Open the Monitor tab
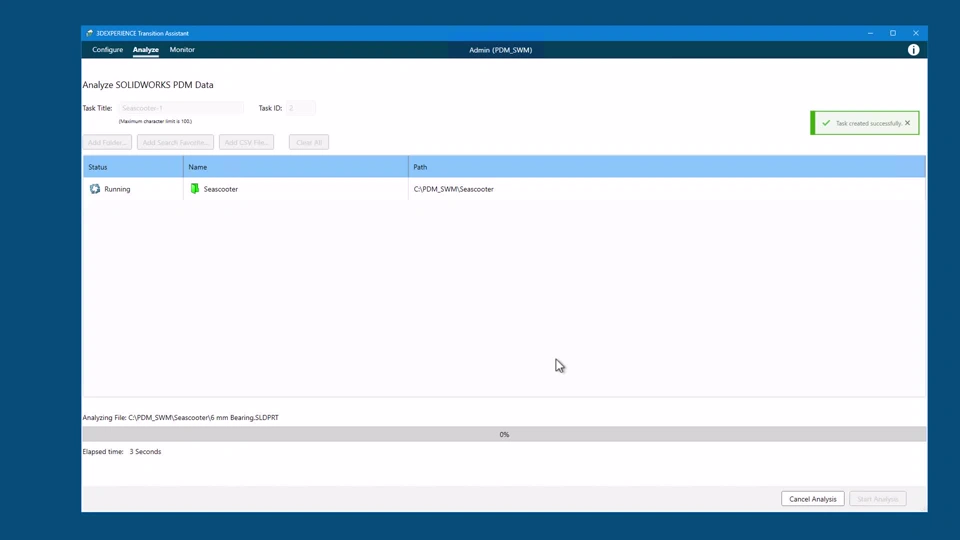Viewport: 960px width, 540px height. tap(182, 50)
